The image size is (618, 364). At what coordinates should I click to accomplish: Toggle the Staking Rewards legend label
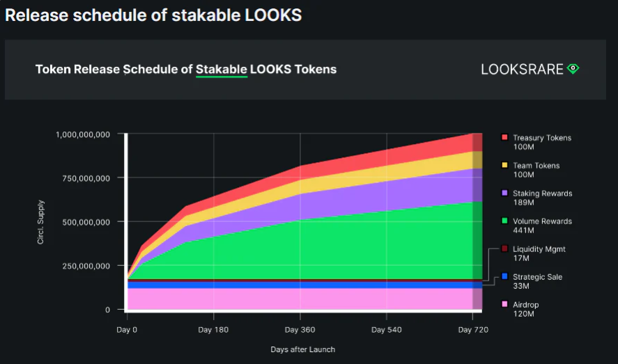pyautogui.click(x=542, y=193)
